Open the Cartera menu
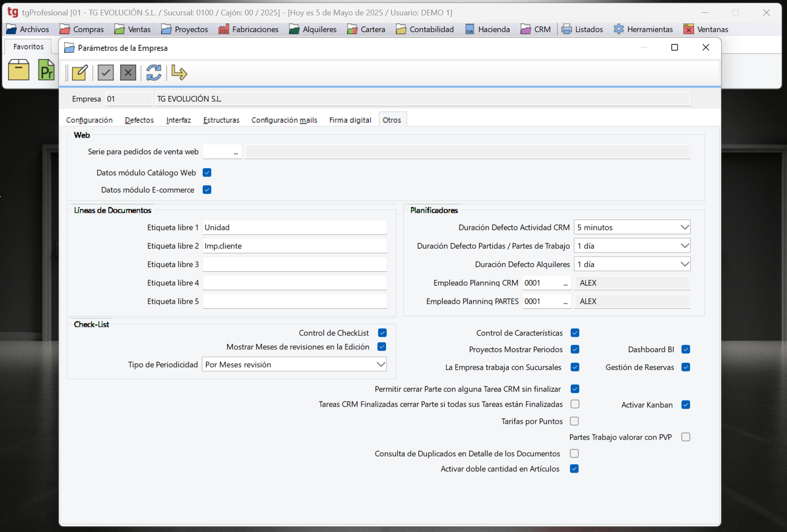 (x=366, y=29)
